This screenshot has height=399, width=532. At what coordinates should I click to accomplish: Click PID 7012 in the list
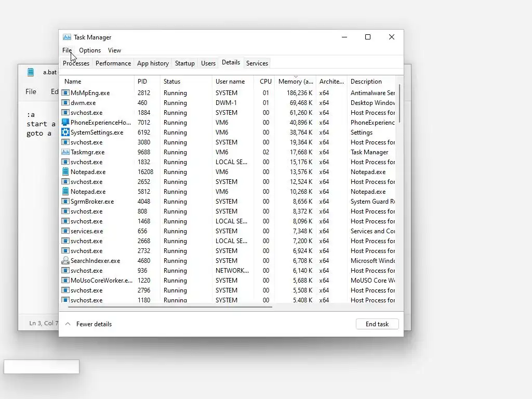pyautogui.click(x=144, y=122)
